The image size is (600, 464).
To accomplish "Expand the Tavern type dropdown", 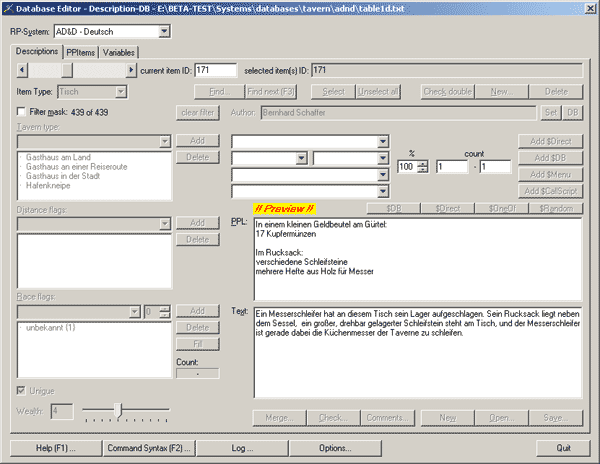I will click(x=164, y=141).
